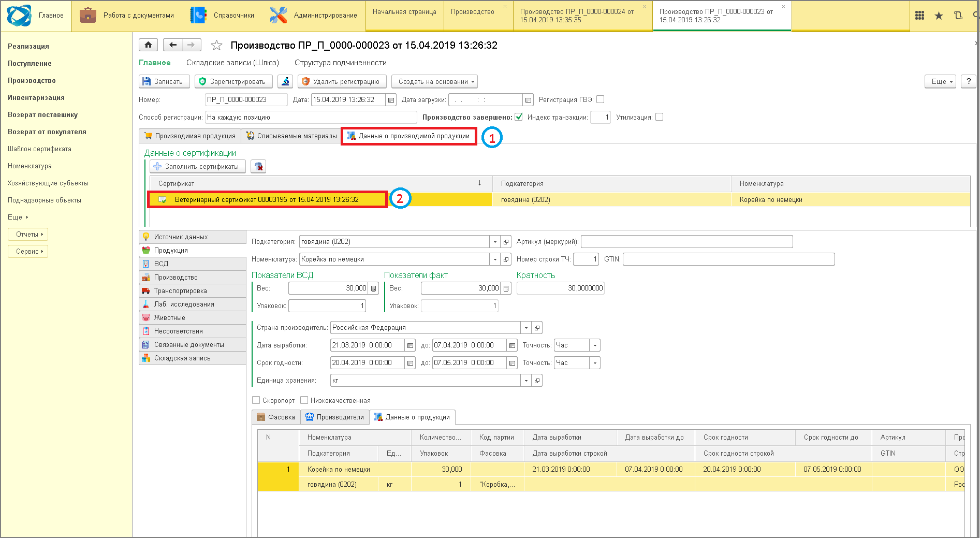
Task: Expand Единица хранения dropdown list
Action: pyautogui.click(x=526, y=381)
